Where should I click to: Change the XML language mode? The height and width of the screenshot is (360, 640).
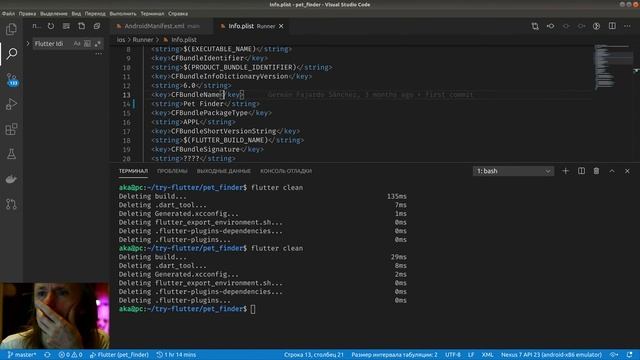(x=487, y=355)
